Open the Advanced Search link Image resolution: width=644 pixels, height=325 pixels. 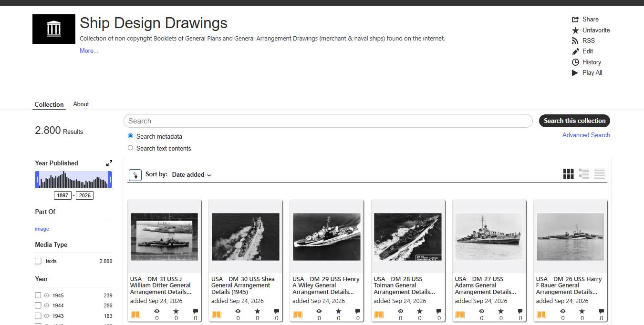point(586,135)
